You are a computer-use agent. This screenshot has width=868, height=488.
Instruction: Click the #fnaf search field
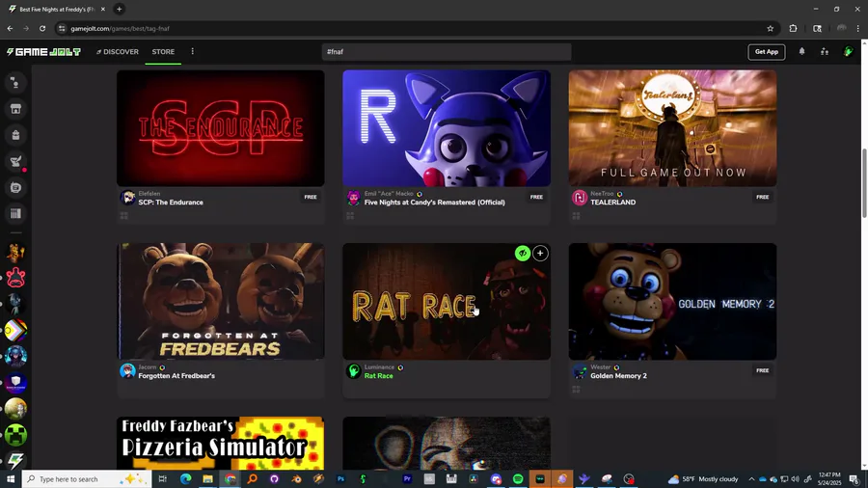click(447, 52)
